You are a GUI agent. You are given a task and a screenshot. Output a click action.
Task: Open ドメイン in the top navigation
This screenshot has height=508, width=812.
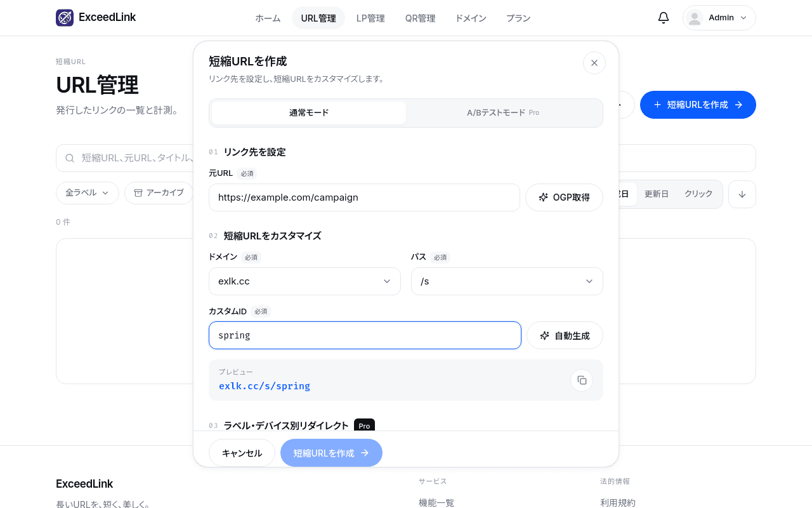tap(471, 18)
